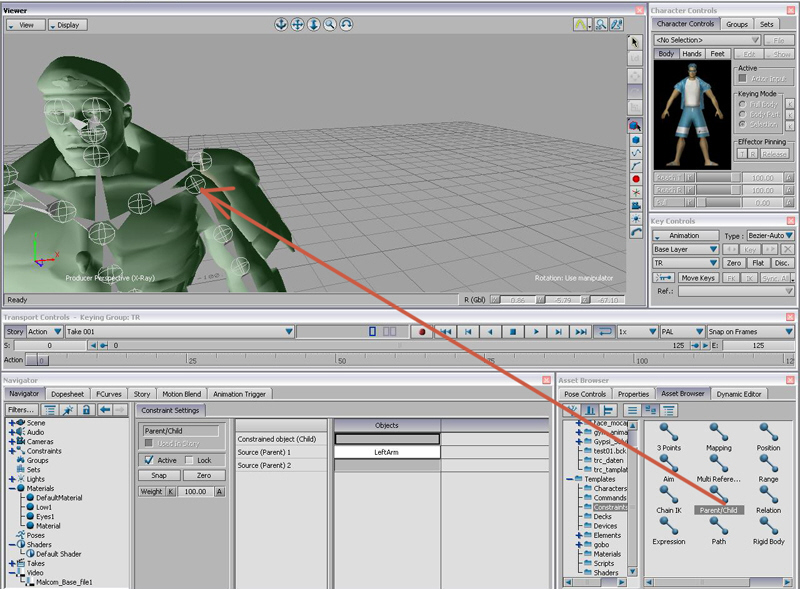Click the lock icon in Navigator toolbar
This screenshot has height=589, width=800.
coord(87,410)
